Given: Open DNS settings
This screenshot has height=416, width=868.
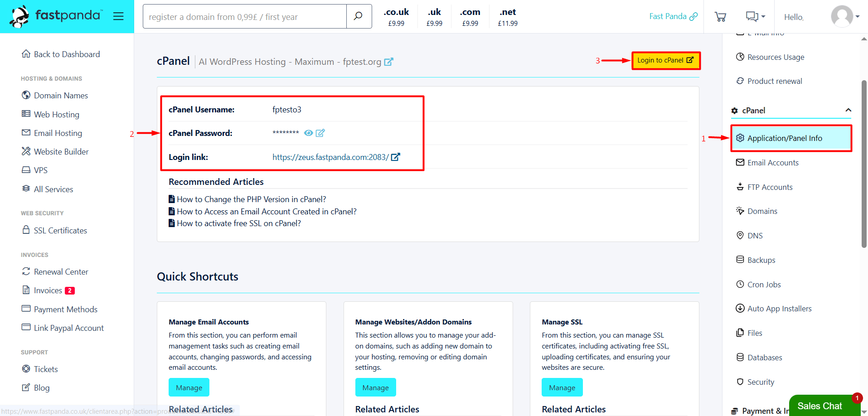Looking at the screenshot, I should (749, 235).
